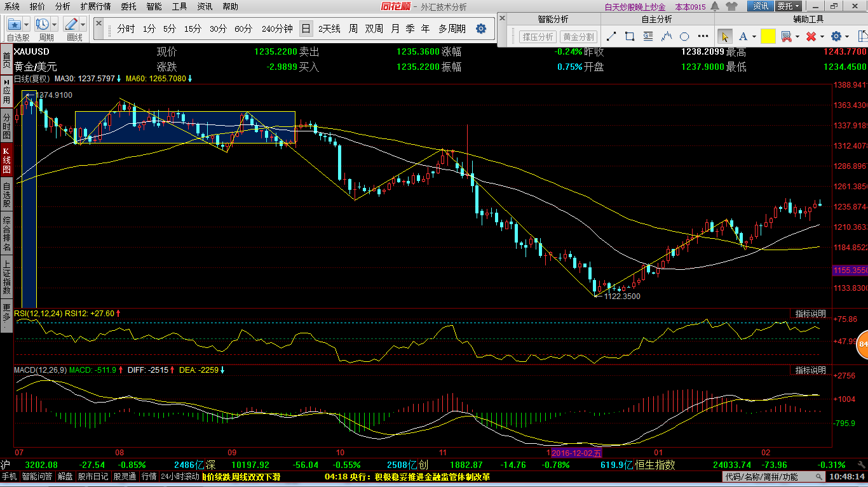The image size is (868, 487).
Task: Expand the 自选股 dropdown arrow
Action: point(27,24)
